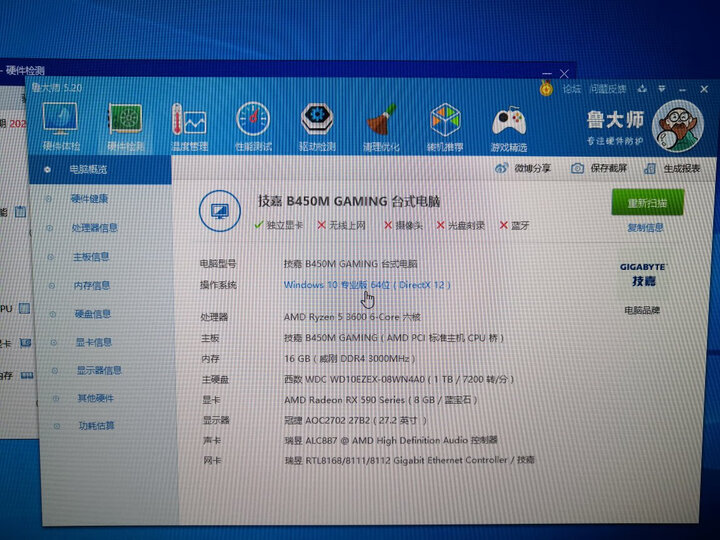Open 性能测试 performance test gauge icon

point(253,127)
